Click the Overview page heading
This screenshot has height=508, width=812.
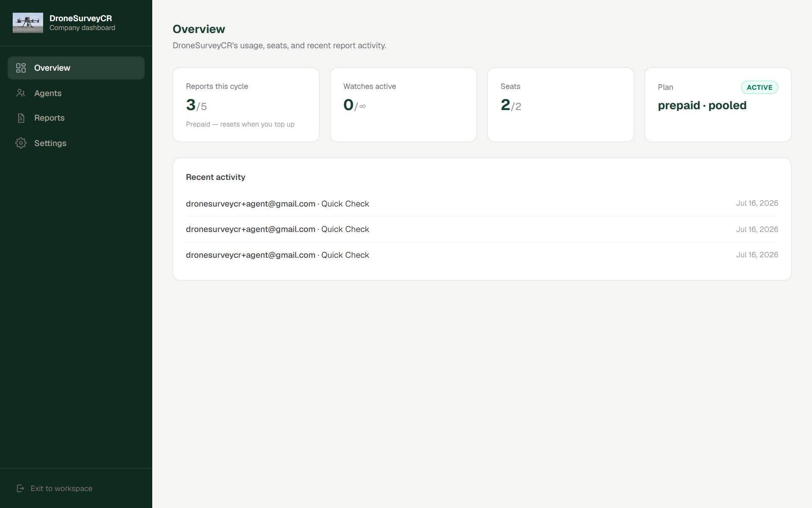199,29
